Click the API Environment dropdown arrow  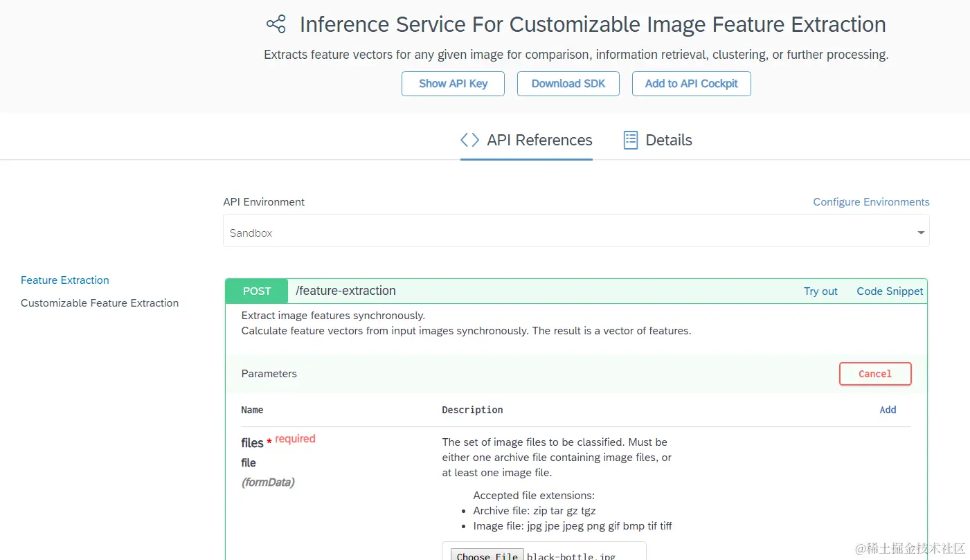[x=921, y=233]
